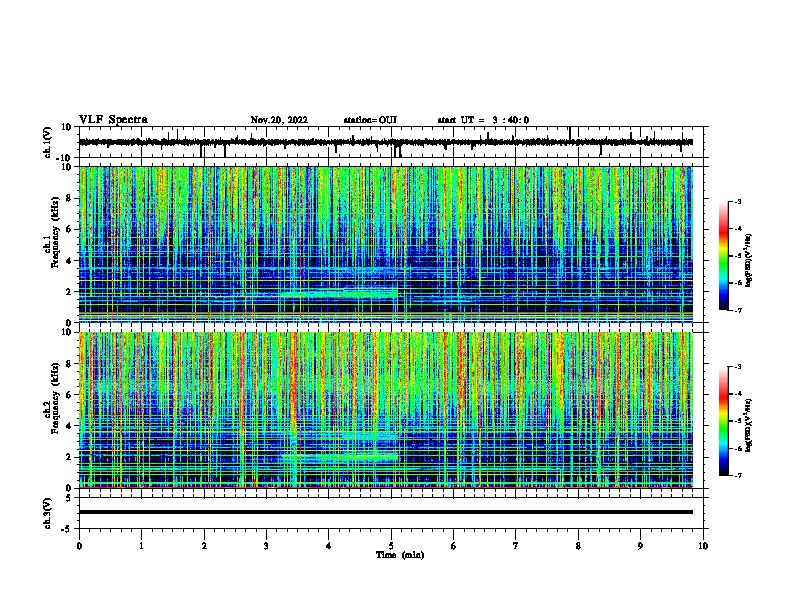
Task: Click time axis tick label '8'
Action: (578, 546)
